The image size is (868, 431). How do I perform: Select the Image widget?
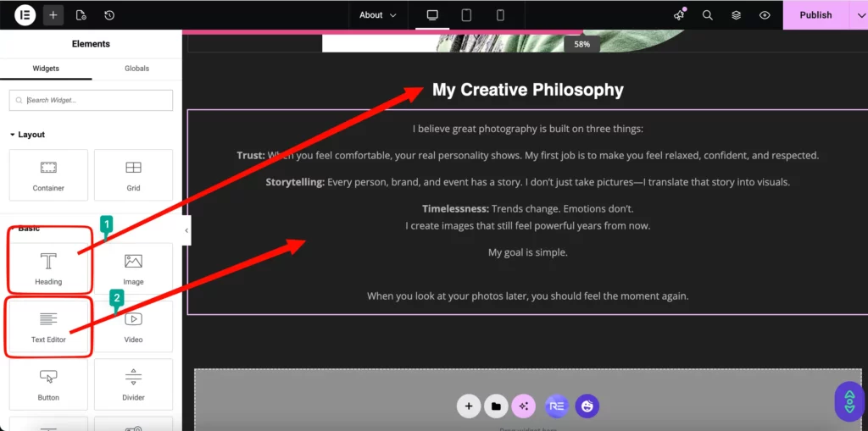pyautogui.click(x=133, y=268)
